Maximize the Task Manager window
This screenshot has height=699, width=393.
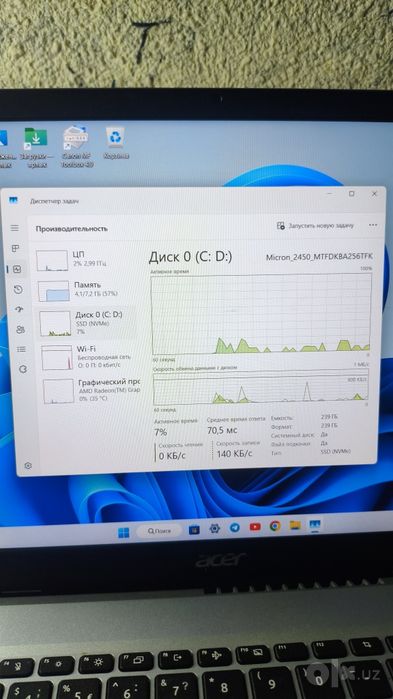pyautogui.click(x=352, y=193)
